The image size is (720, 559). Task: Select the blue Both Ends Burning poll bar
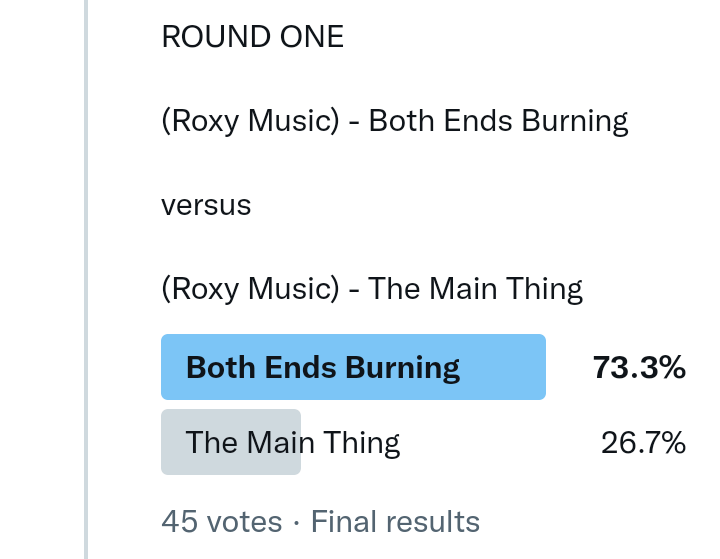click(x=500, y=367)
